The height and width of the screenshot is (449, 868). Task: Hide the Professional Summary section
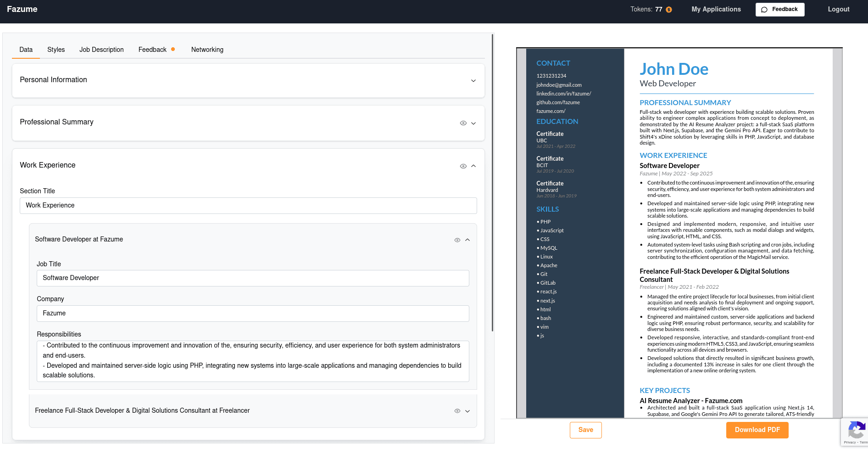[x=463, y=123]
